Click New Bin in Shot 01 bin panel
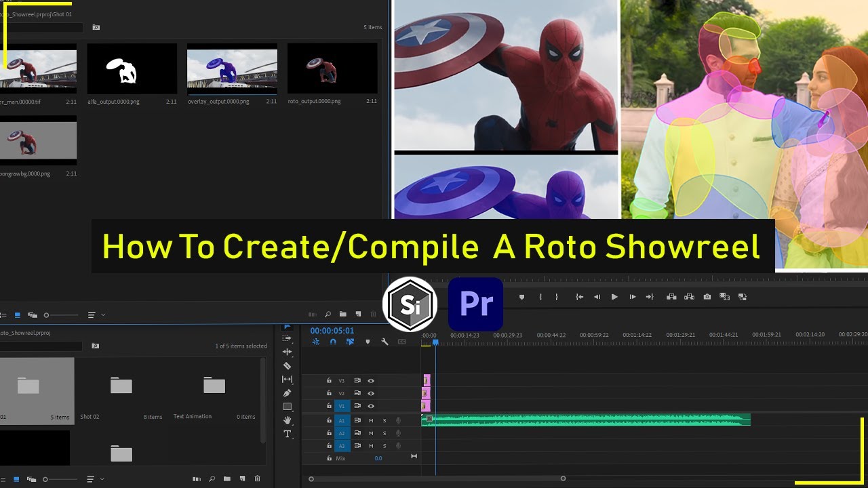 coord(342,314)
